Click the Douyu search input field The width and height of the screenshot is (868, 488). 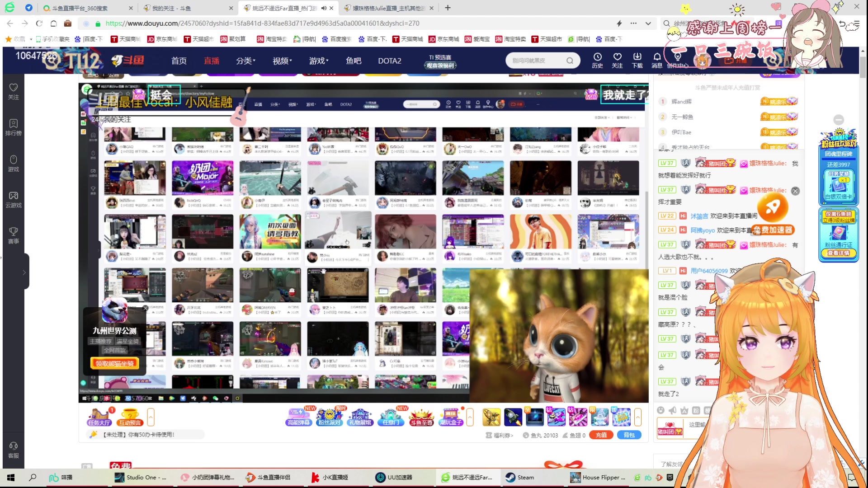click(x=536, y=61)
